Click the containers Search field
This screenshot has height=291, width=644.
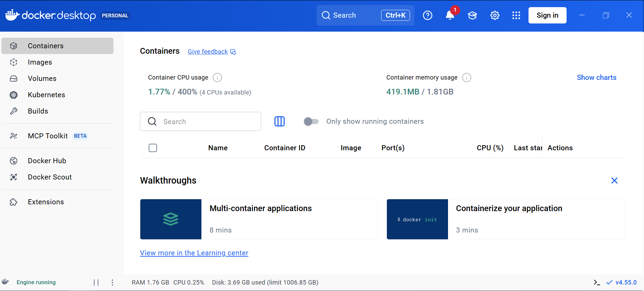click(200, 121)
